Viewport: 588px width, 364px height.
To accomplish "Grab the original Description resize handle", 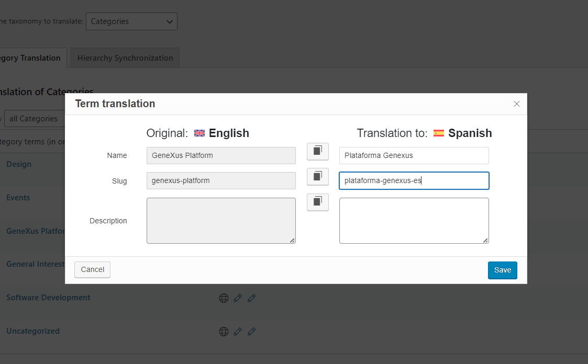I will 293,241.
